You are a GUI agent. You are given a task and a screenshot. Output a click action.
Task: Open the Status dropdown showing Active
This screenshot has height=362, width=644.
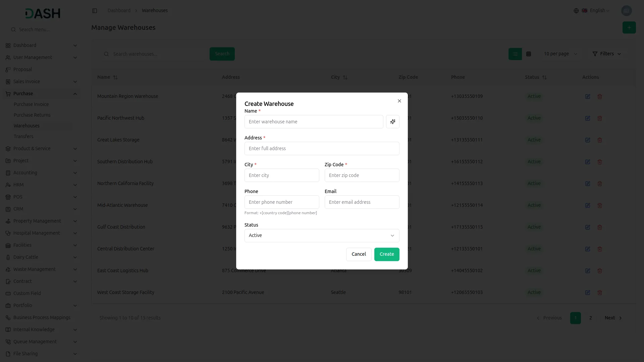[321, 235]
